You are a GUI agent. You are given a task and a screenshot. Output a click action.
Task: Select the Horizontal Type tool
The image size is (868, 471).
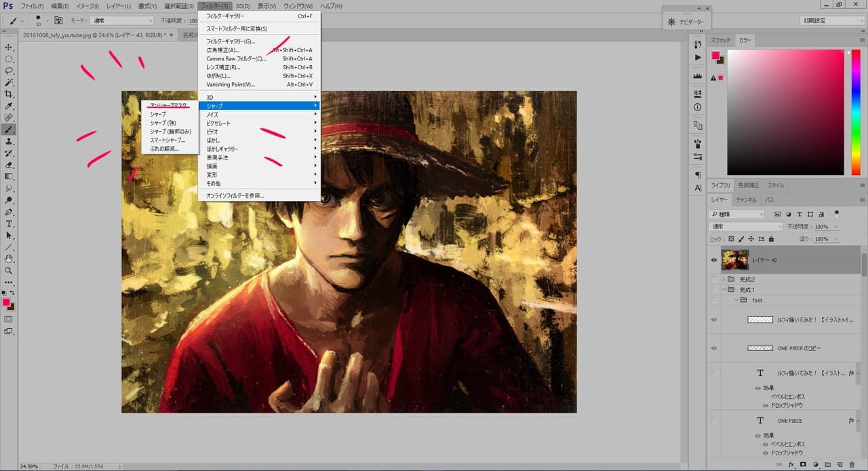(9, 223)
